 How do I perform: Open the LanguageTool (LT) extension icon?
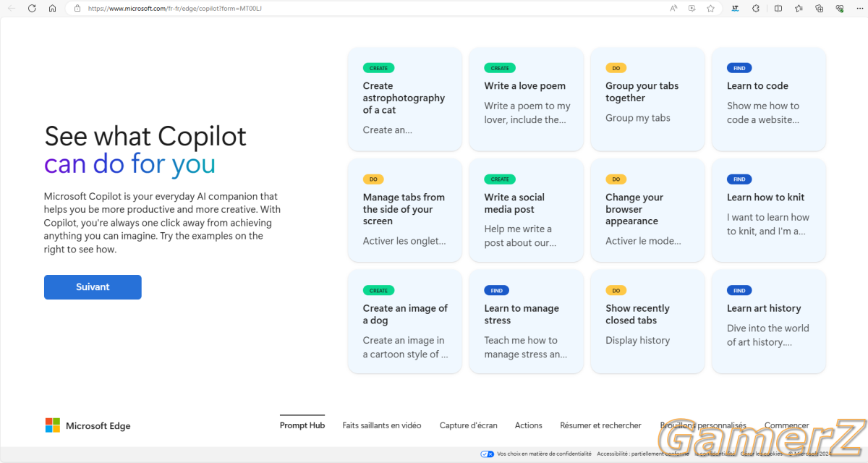click(x=735, y=9)
